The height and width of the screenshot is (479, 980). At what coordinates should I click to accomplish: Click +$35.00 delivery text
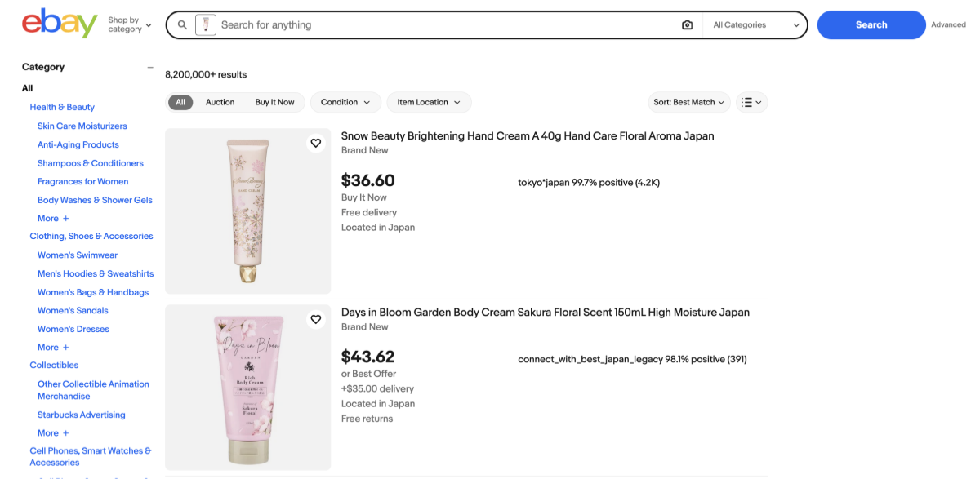pos(377,389)
